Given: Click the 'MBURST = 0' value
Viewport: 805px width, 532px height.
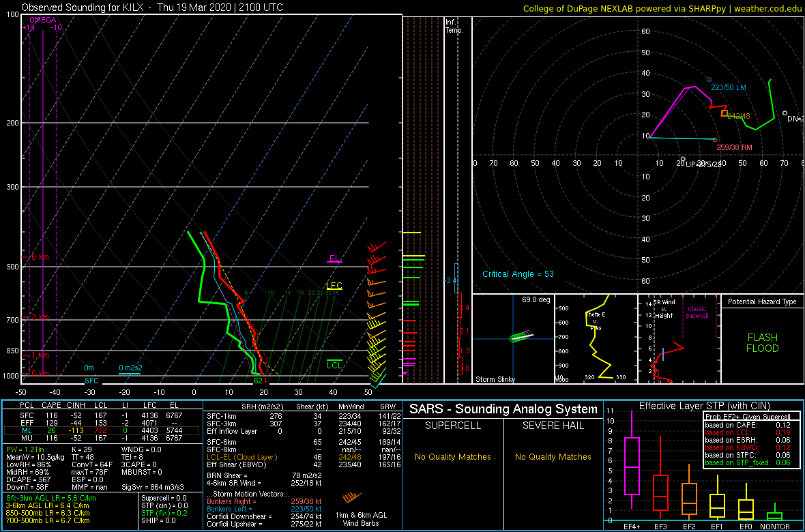Looking at the screenshot, I should (141, 471).
